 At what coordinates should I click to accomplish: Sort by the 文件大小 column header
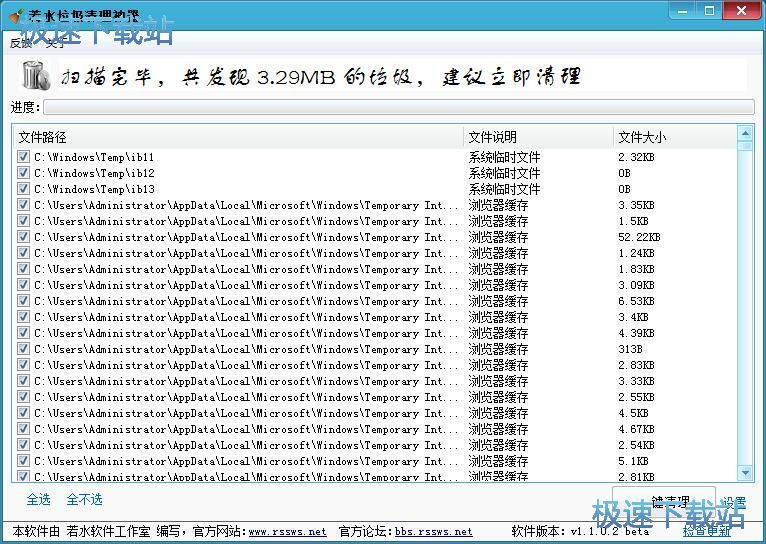pos(675,137)
